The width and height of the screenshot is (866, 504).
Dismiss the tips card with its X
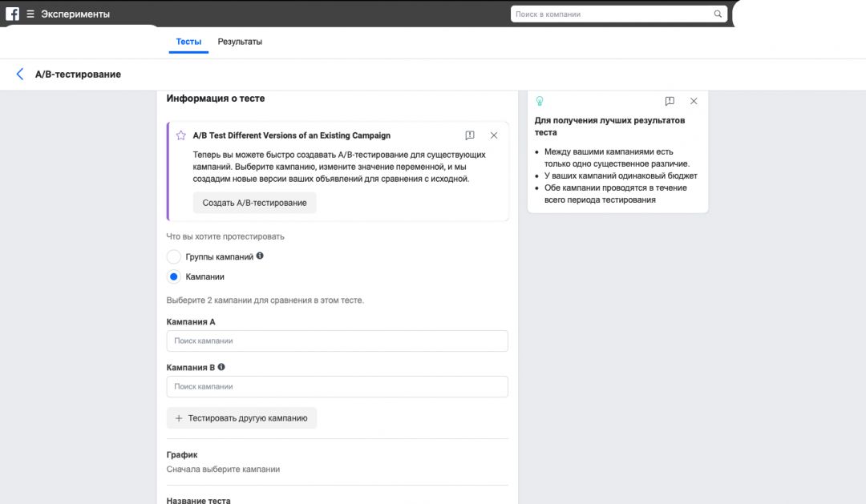click(694, 101)
